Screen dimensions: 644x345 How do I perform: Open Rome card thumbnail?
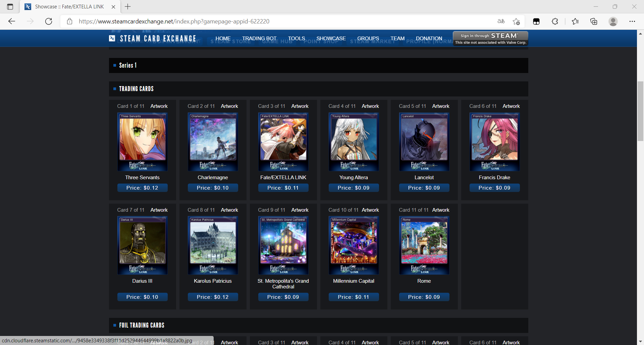click(424, 246)
